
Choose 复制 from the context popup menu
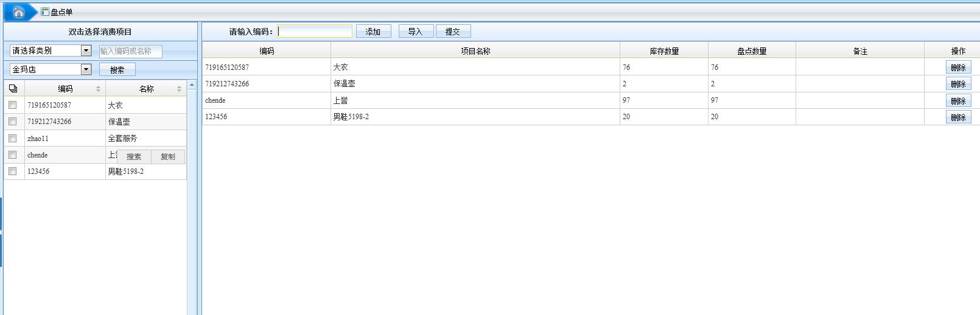pos(167,157)
